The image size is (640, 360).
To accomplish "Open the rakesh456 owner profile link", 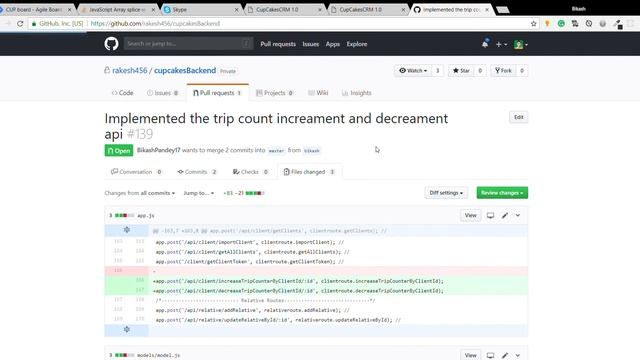I will [129, 70].
